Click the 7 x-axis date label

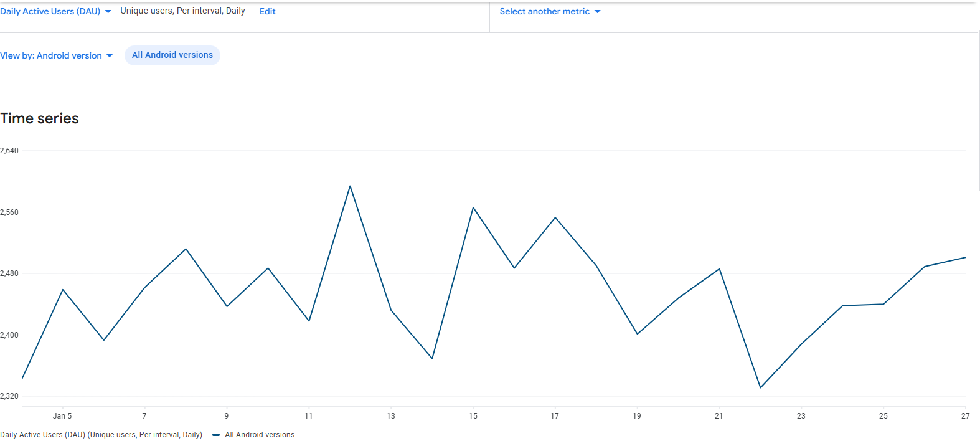tap(144, 416)
